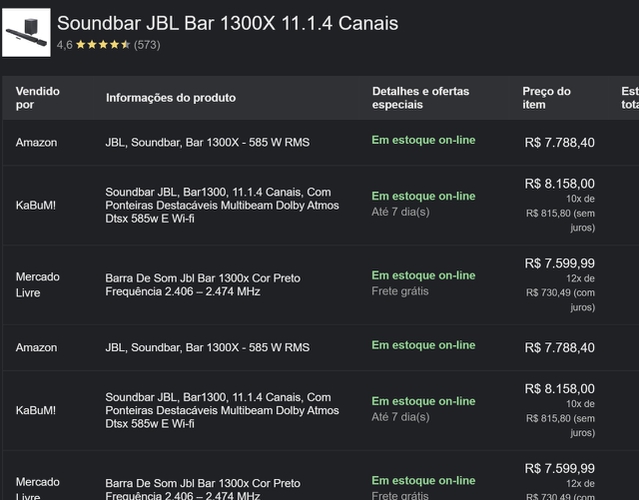This screenshot has height=500, width=639.
Task: Click the topmost 'Frete grátis' shipping text
Action: 400,291
